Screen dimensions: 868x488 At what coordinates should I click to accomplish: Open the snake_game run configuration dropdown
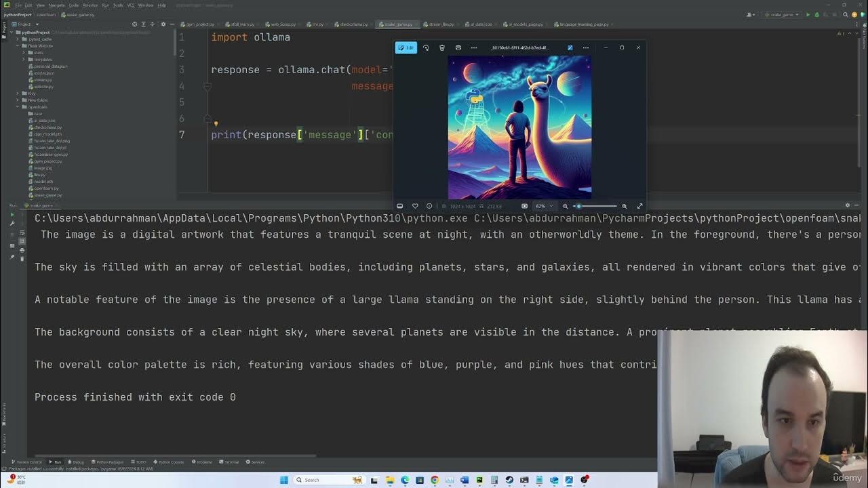(x=782, y=14)
